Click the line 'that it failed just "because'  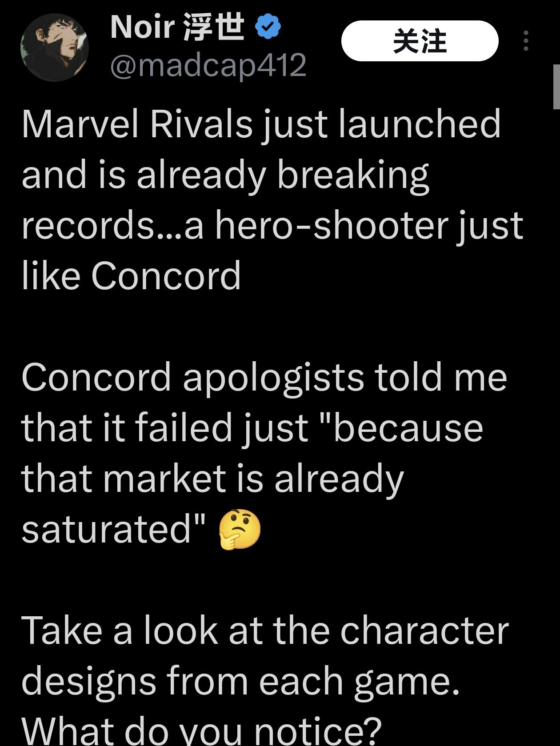pos(252,428)
